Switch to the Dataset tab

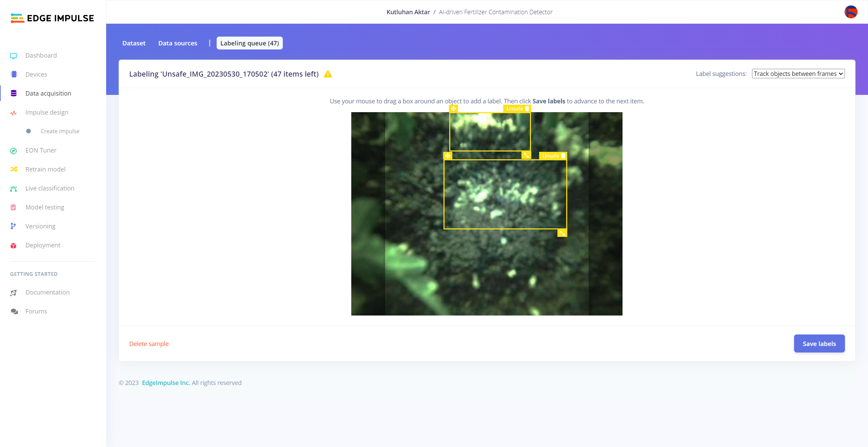(x=134, y=43)
